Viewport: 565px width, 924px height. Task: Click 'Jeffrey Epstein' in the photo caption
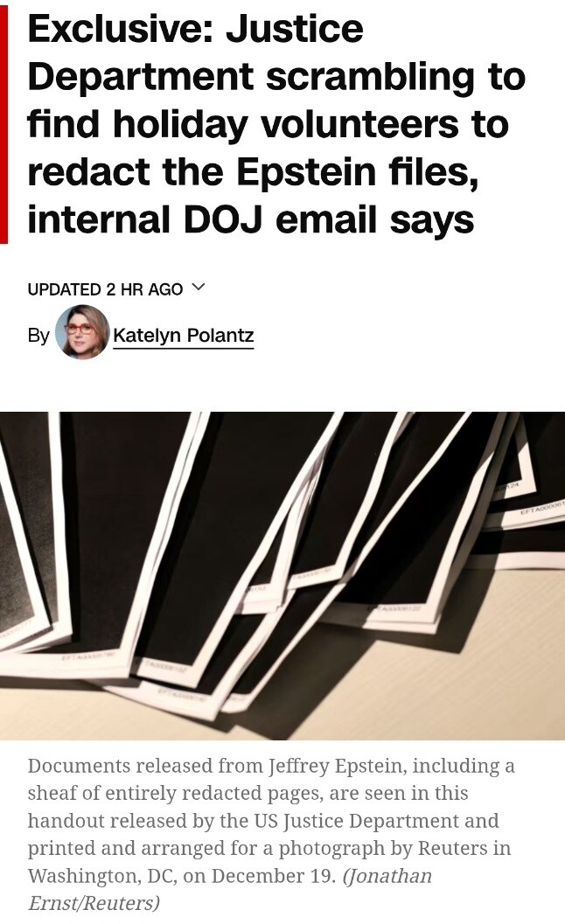click(336, 766)
